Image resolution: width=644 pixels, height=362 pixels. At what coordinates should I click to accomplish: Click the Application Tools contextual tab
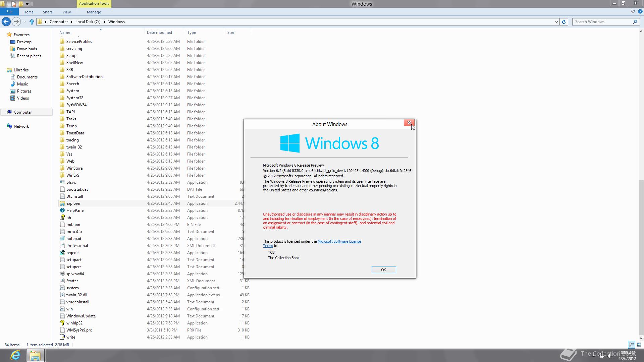click(94, 3)
